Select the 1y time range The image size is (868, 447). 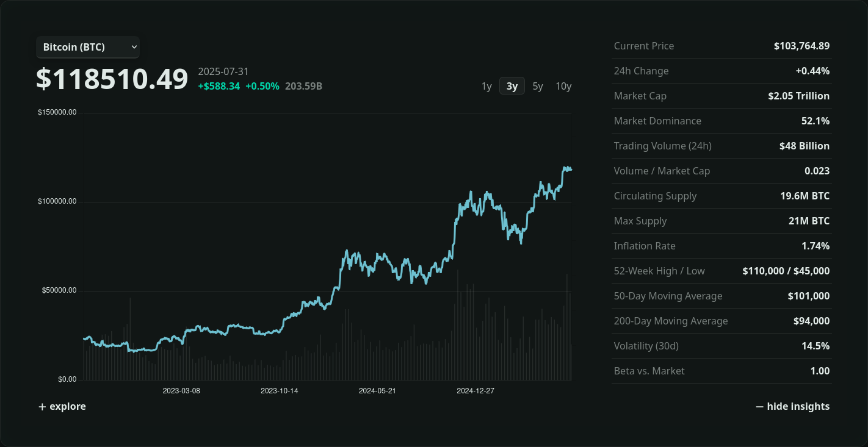[x=486, y=86]
